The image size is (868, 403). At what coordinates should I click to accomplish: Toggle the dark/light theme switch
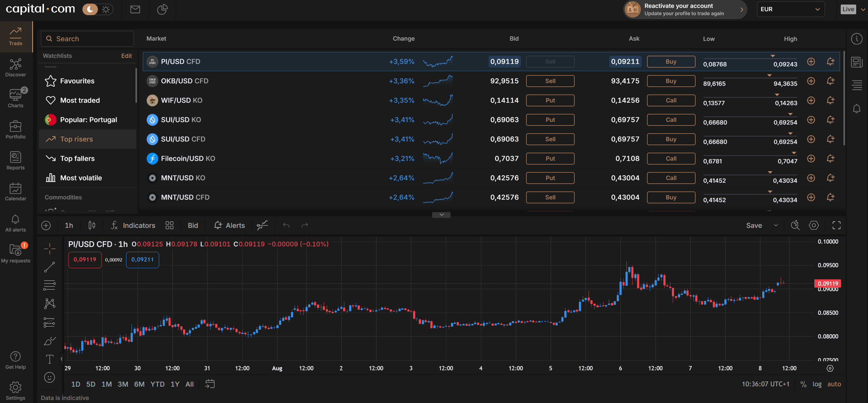98,9
